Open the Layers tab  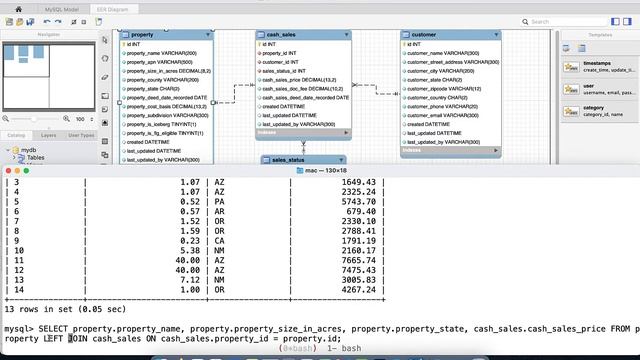(x=49, y=135)
